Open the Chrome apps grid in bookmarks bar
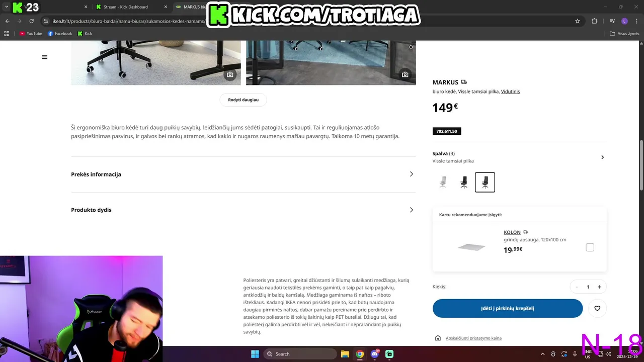 [7, 34]
